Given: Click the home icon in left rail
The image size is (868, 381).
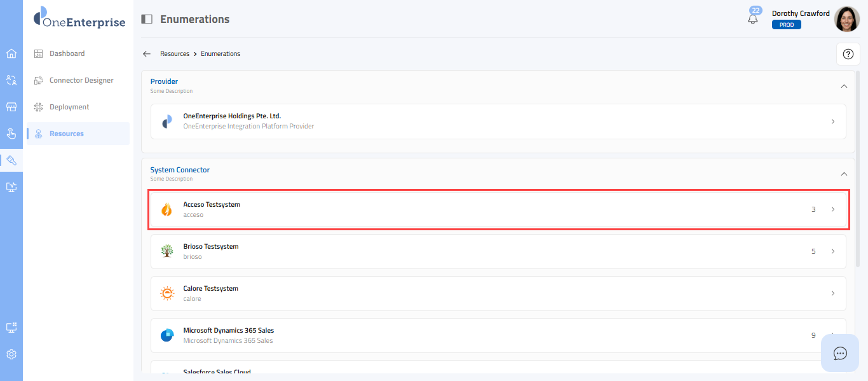Looking at the screenshot, I should click(x=11, y=53).
